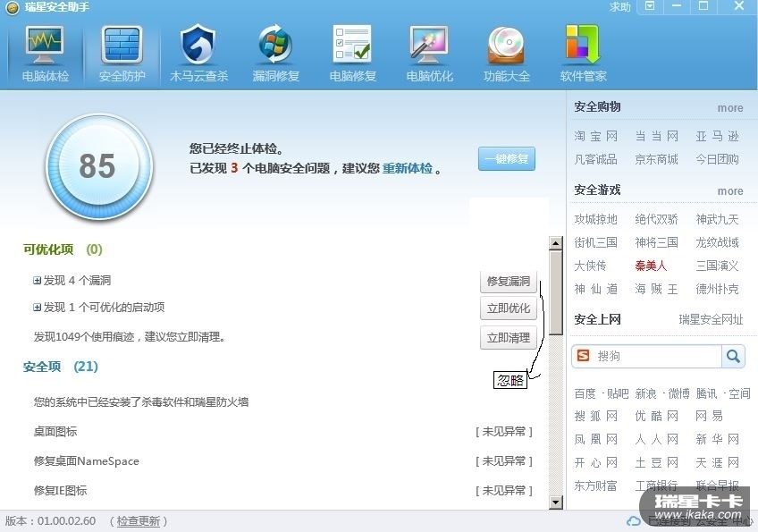
Task: Select the 安全防护 firewall icon
Action: tap(122, 45)
